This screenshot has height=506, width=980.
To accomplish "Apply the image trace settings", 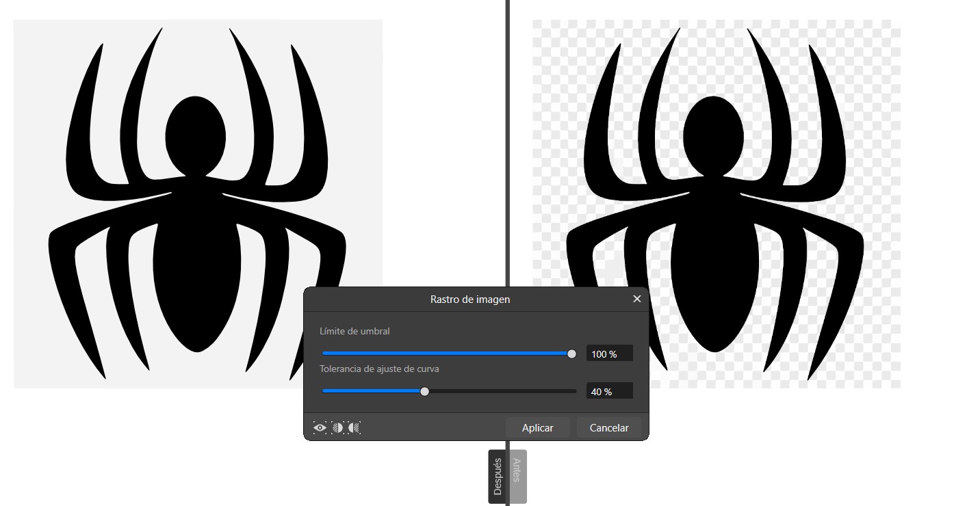I will pyautogui.click(x=538, y=427).
